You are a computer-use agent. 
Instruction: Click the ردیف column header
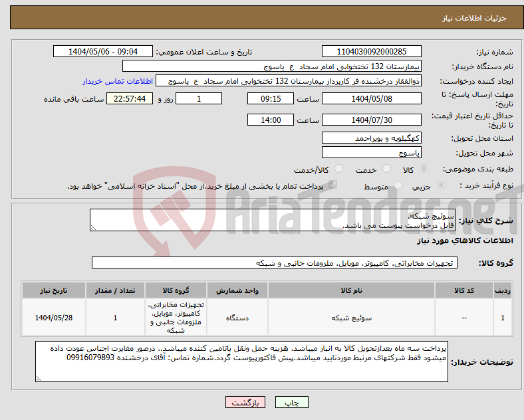[x=503, y=290]
